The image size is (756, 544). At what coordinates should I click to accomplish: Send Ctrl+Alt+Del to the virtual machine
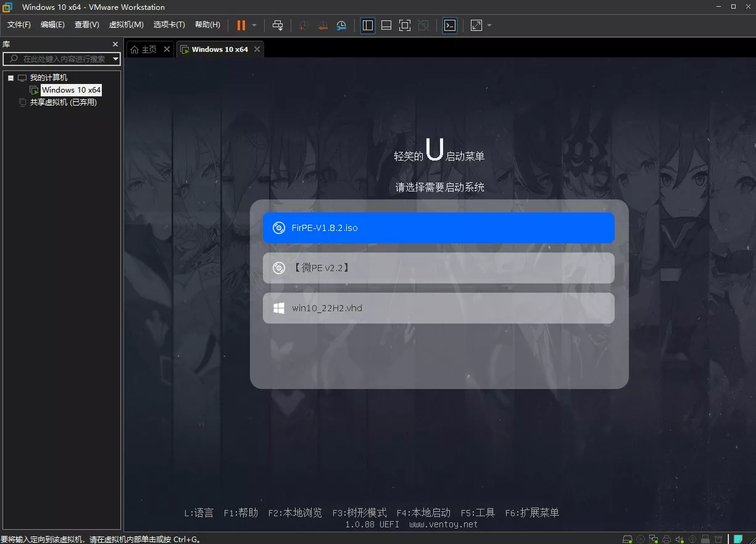pos(278,25)
